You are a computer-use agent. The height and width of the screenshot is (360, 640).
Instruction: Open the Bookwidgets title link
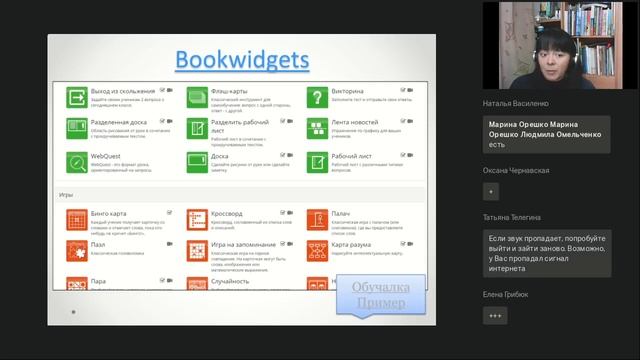point(242,60)
